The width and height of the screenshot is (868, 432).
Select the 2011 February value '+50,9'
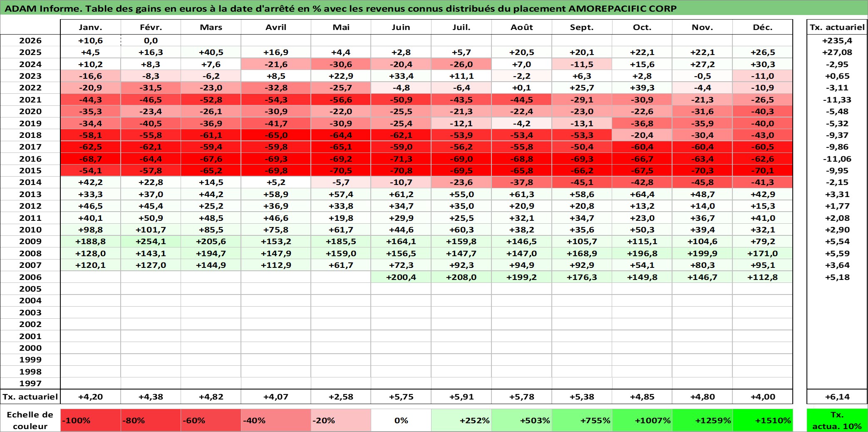151,218
